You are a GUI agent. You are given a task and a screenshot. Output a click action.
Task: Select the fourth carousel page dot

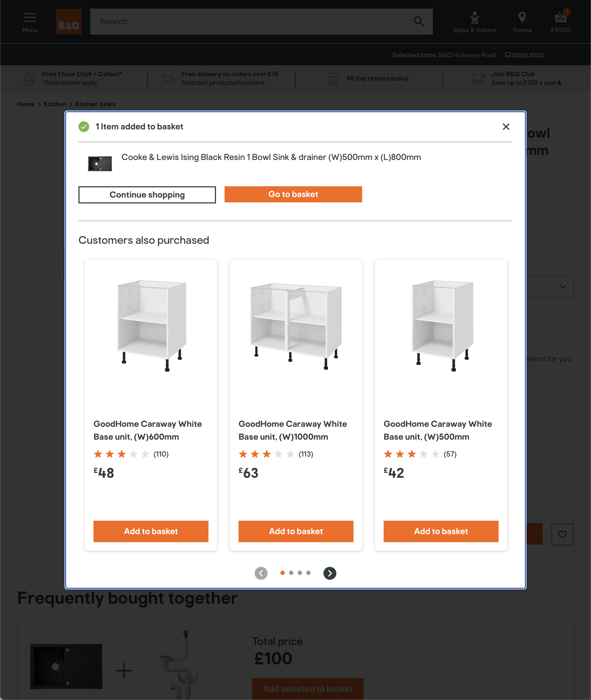pyautogui.click(x=308, y=573)
